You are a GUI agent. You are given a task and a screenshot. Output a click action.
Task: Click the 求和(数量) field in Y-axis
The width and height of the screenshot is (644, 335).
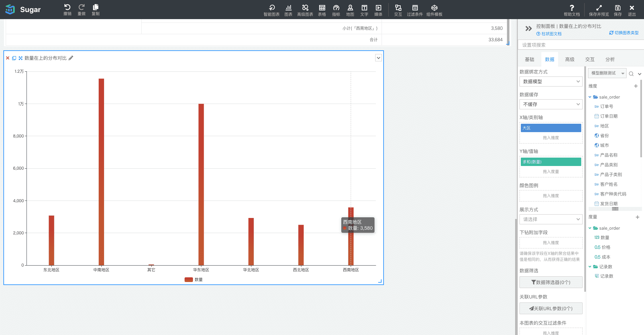click(x=551, y=162)
